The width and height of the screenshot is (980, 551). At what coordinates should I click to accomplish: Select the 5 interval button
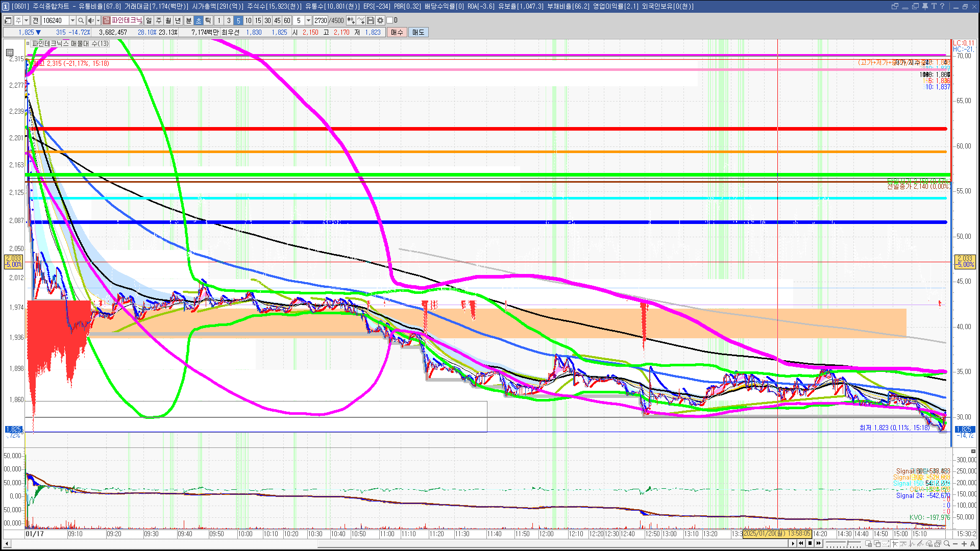pos(238,20)
